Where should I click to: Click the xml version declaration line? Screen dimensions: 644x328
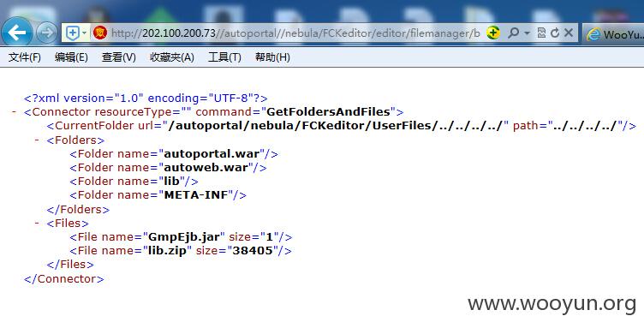coord(146,98)
